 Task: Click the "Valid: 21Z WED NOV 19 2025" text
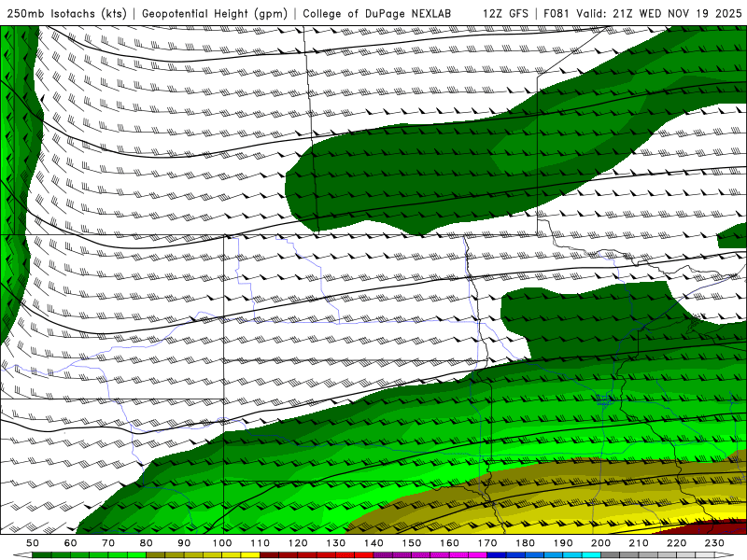[x=659, y=13]
